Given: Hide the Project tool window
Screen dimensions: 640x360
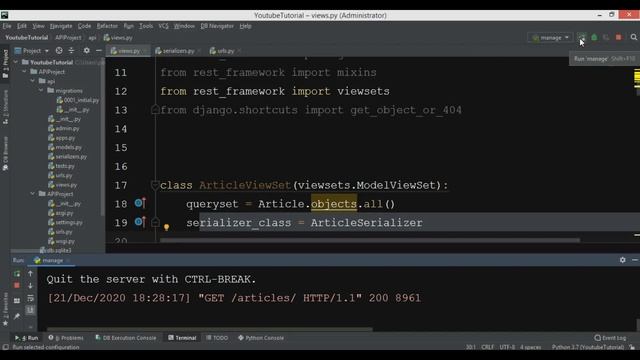Looking at the screenshot, I should 98,51.
